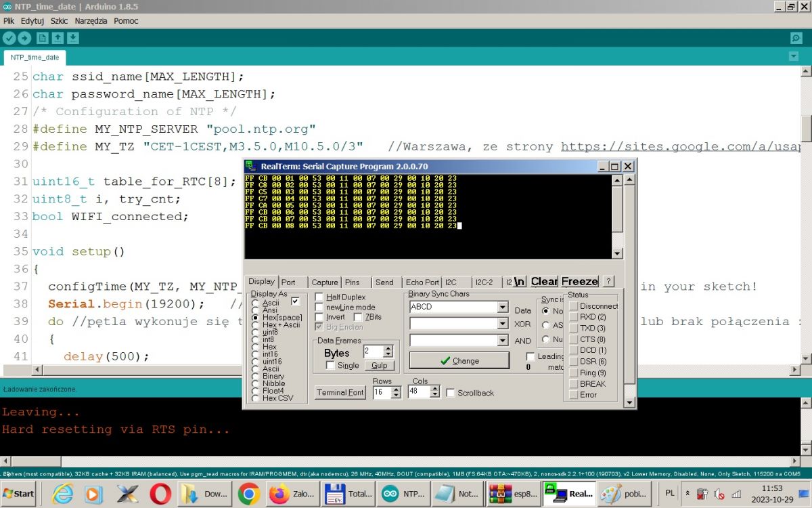Open the Arduino tab menu dropdown arrow

[794, 57]
